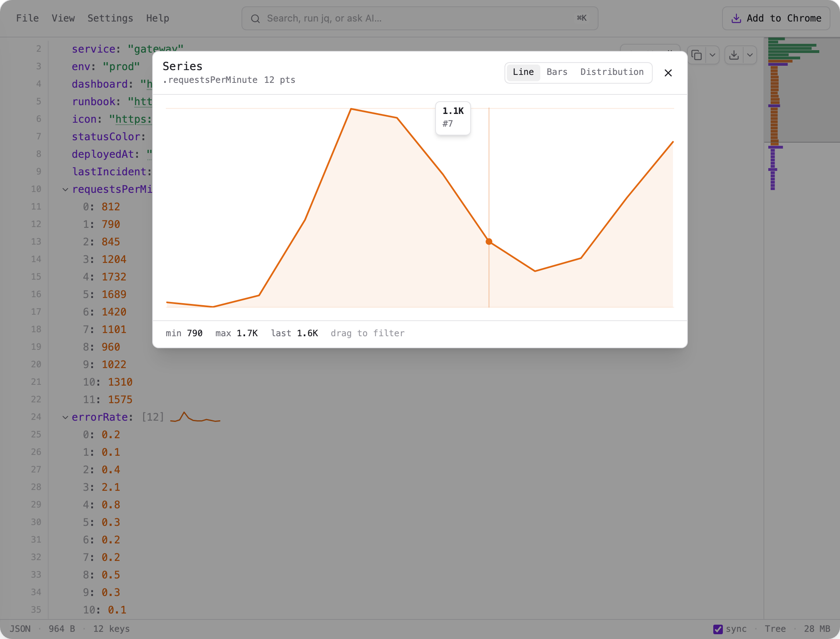840x639 pixels.
Task: Click the service "gateway" value
Action: point(155,49)
